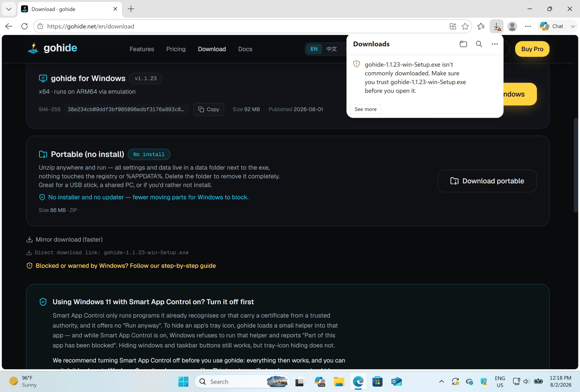The image size is (580, 392).
Task: Click the Smart App Control heading
Action: coord(153,302)
